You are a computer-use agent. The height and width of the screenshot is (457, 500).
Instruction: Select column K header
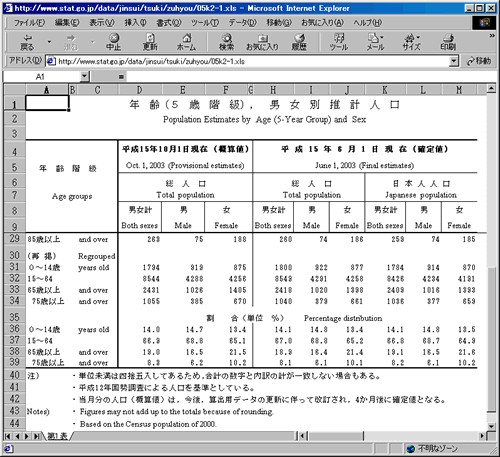coord(385,90)
